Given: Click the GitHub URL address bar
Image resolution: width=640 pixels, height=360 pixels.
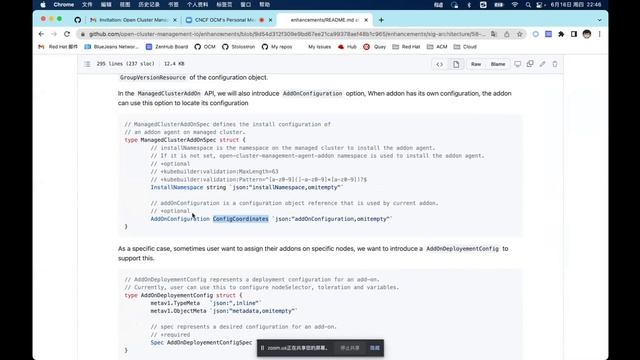Looking at the screenshot, I should pos(286,34).
